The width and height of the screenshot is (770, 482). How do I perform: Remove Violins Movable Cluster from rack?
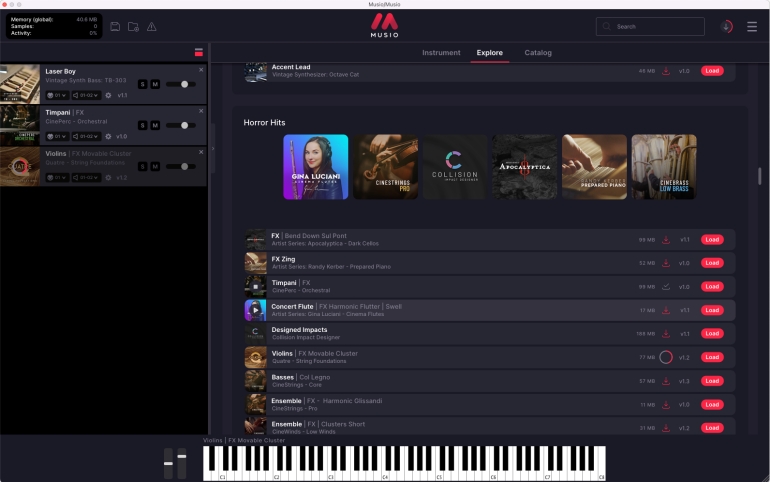click(x=201, y=153)
